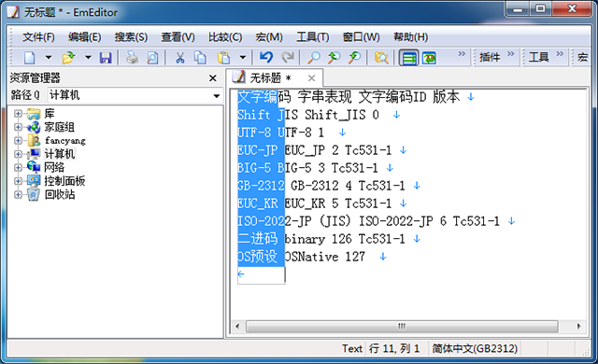The height and width of the screenshot is (364, 598).
Task: Click the 插件 toolbar label
Action: point(490,57)
